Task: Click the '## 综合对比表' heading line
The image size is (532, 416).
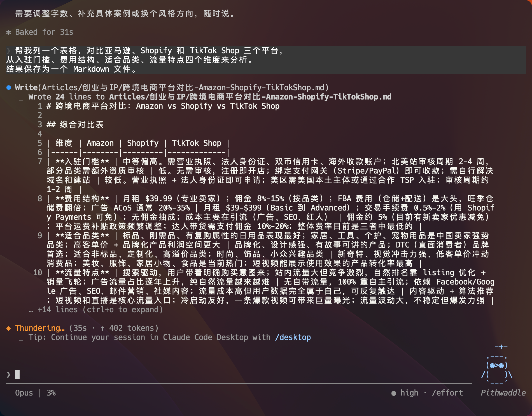Action: click(x=75, y=124)
